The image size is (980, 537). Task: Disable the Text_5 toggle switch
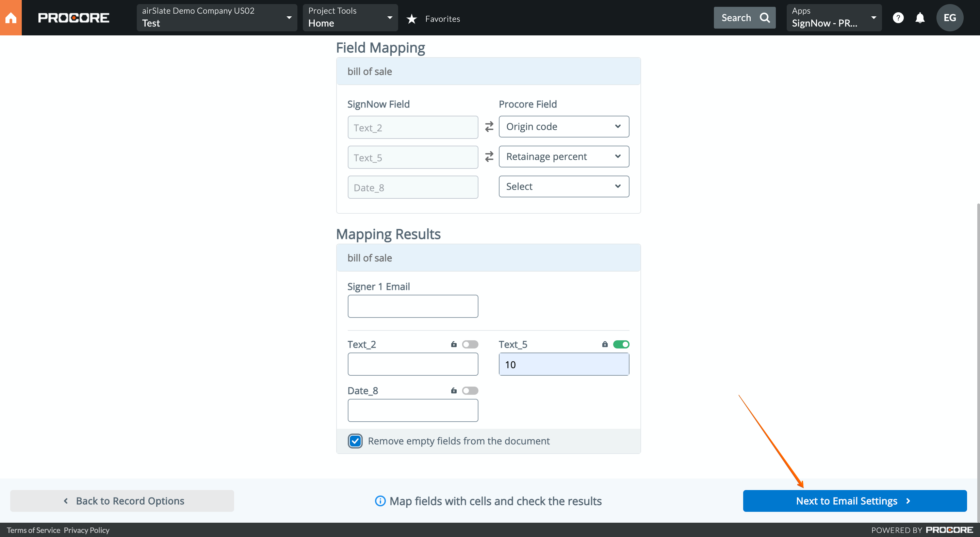click(x=621, y=344)
